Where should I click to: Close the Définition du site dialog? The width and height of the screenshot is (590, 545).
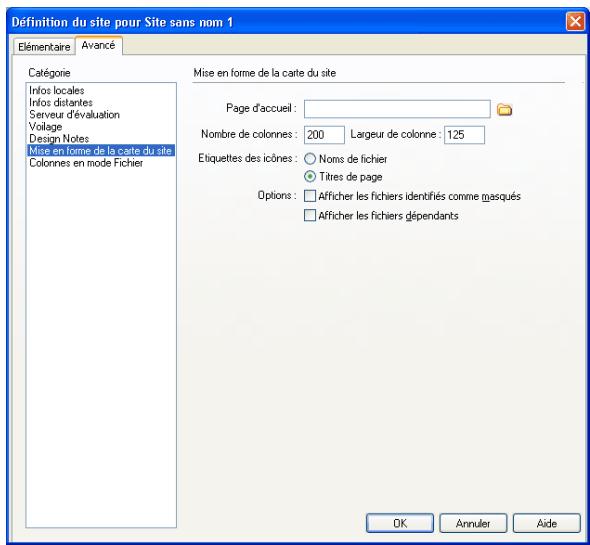pyautogui.click(x=575, y=21)
